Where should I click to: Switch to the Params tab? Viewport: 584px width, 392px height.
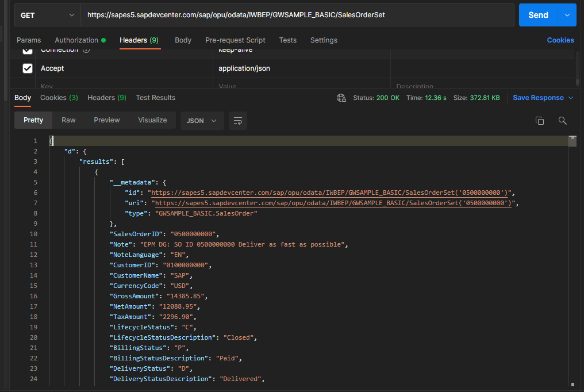29,40
